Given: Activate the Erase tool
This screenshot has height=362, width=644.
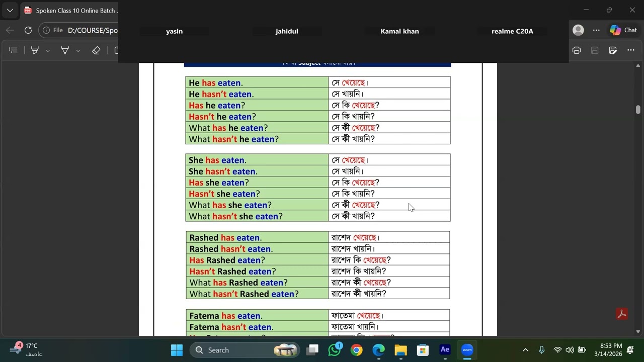Looking at the screenshot, I should (96, 50).
